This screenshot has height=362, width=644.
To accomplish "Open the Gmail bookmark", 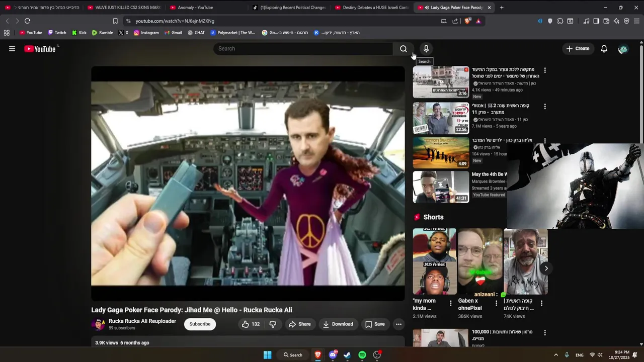I will tap(173, 33).
